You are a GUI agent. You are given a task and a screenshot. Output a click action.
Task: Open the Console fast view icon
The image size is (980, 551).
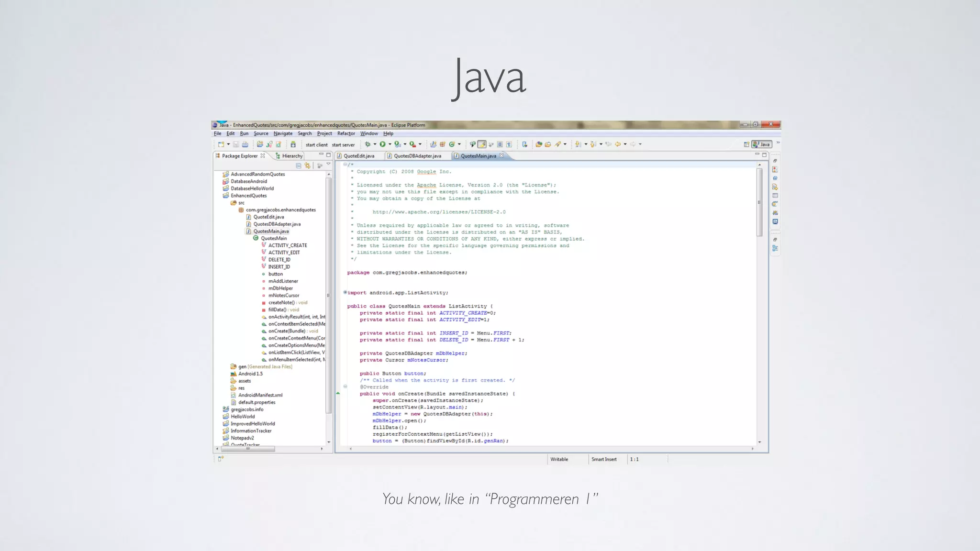point(775,221)
